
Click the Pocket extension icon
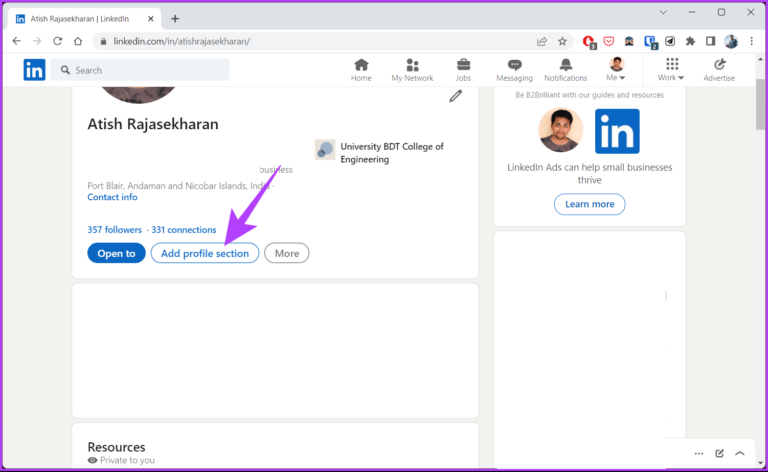[609, 42]
